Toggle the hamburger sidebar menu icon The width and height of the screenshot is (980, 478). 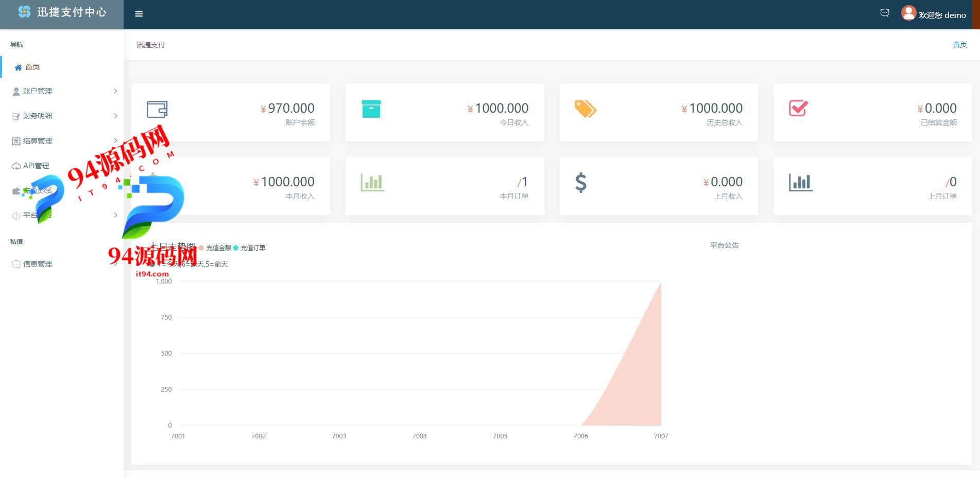[x=139, y=14]
